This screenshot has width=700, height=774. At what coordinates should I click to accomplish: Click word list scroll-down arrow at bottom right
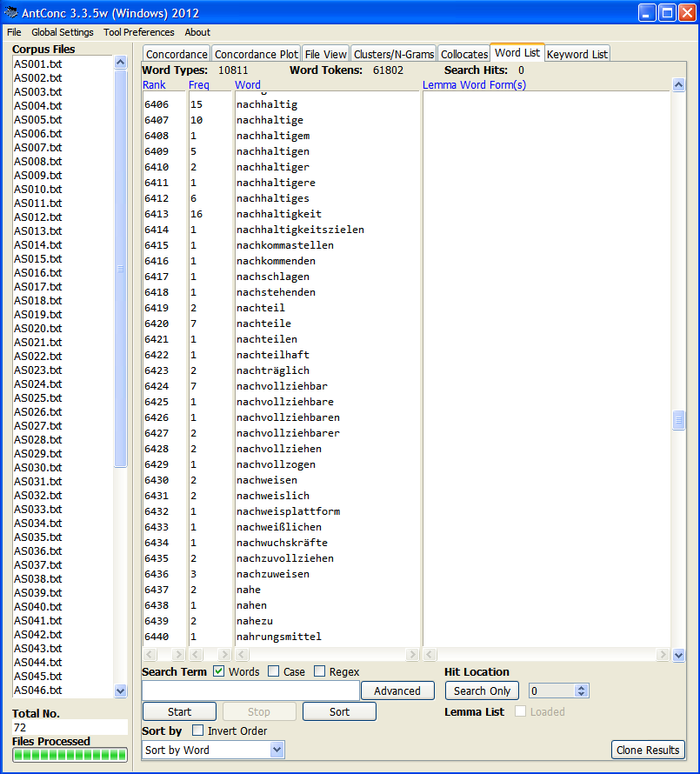[x=678, y=655]
